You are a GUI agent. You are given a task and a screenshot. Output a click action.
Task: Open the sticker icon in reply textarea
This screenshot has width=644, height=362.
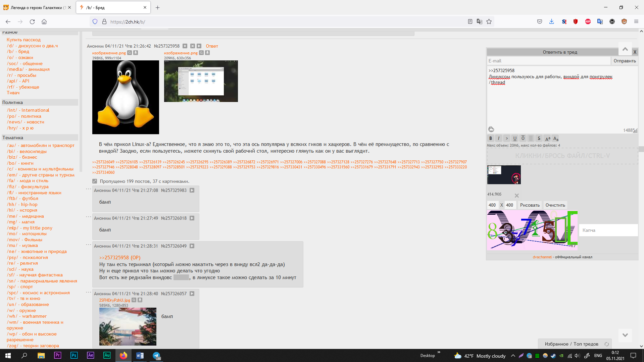491,129
